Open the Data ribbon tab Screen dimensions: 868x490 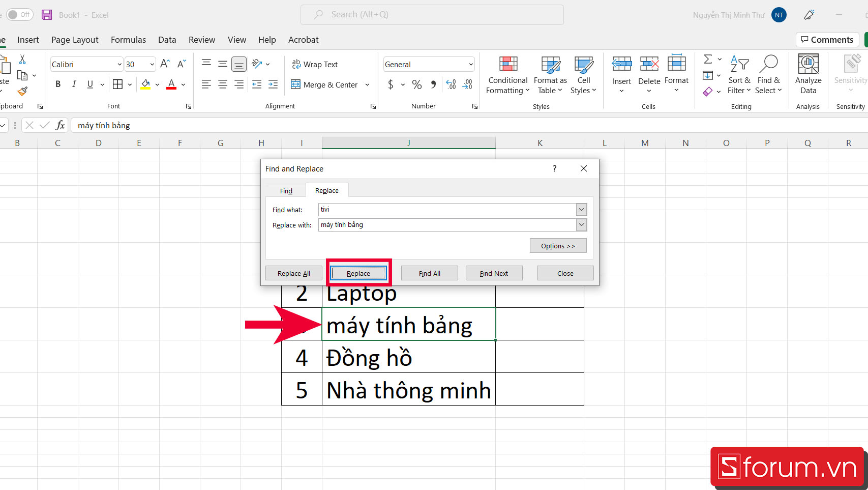pyautogui.click(x=167, y=40)
